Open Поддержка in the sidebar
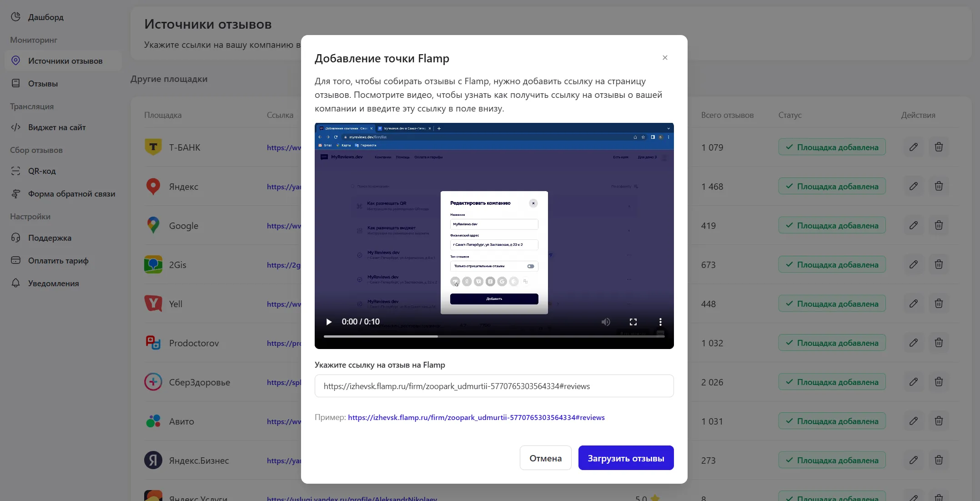 (x=50, y=238)
